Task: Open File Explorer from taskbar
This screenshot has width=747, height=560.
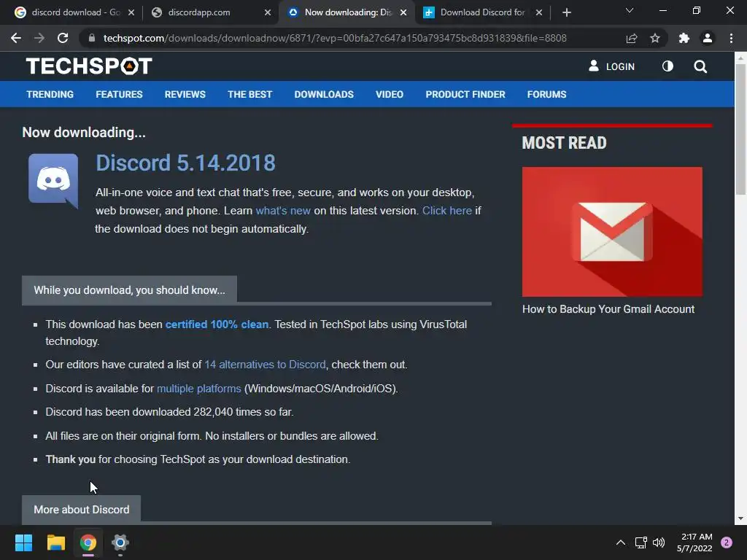Action: point(55,542)
